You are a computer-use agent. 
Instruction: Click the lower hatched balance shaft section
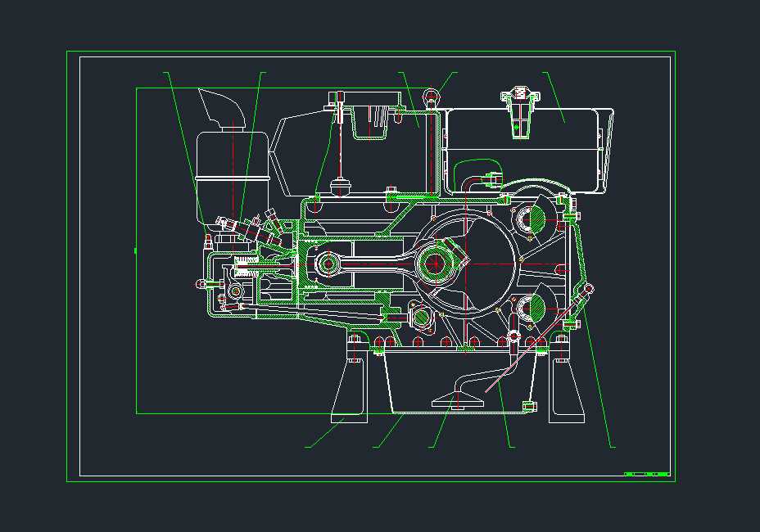pyautogui.click(x=537, y=309)
